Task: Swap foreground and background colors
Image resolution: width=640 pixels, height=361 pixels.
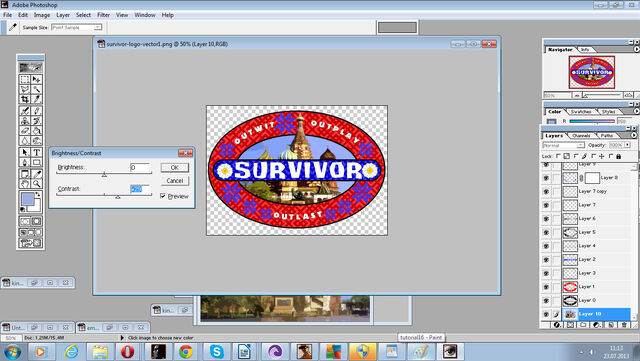Action: (38, 194)
